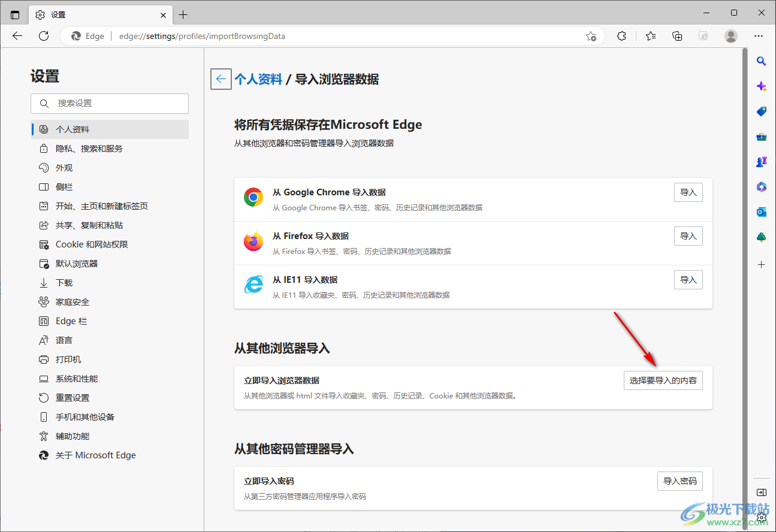Open the sidebar Tools briefcase icon
Screen dimensions: 776x532
[x=762, y=137]
